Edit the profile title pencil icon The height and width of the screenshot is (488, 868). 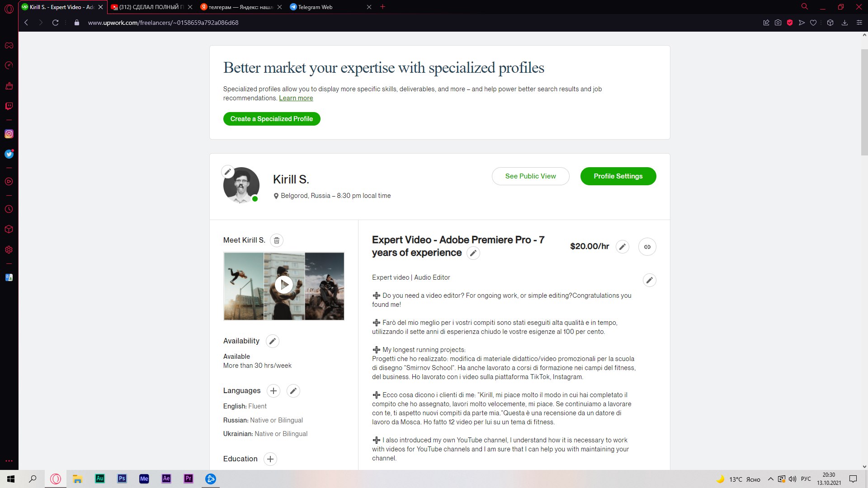[x=473, y=253]
